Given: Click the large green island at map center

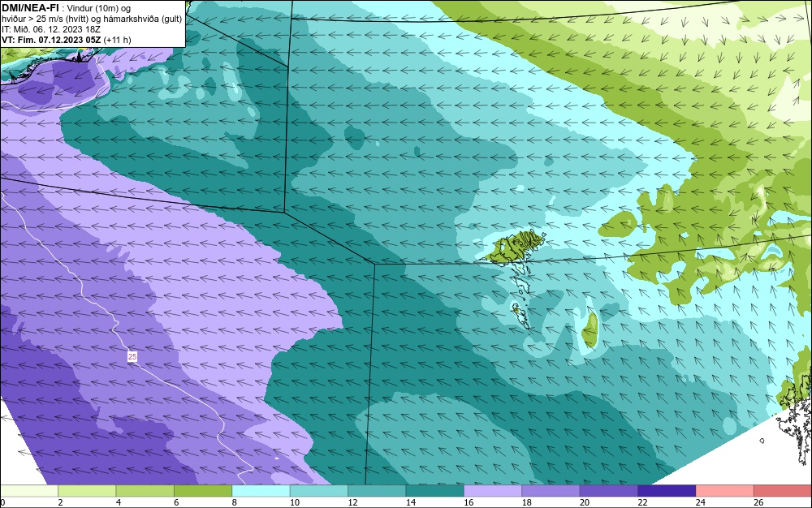Looking at the screenshot, I should pyautogui.click(x=516, y=246).
